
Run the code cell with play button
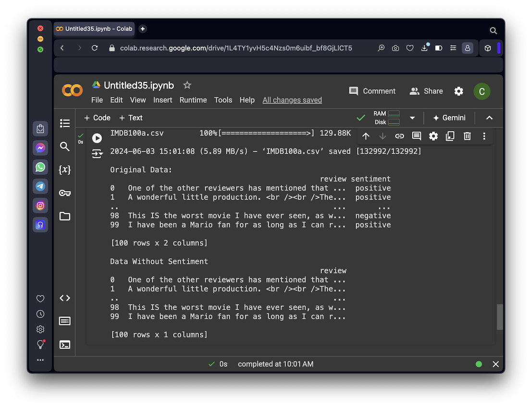[97, 138]
